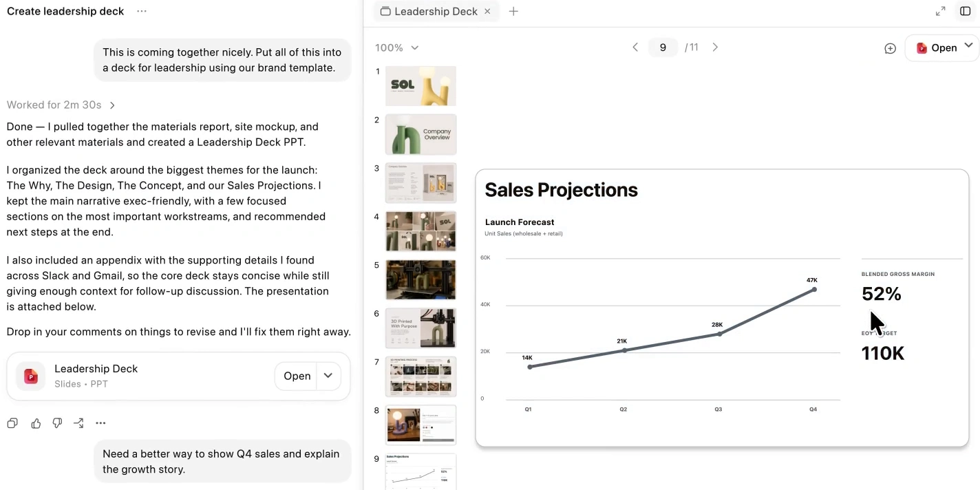Expand the dropdown arrow beside chat Open button
980x490 pixels.
click(x=328, y=376)
